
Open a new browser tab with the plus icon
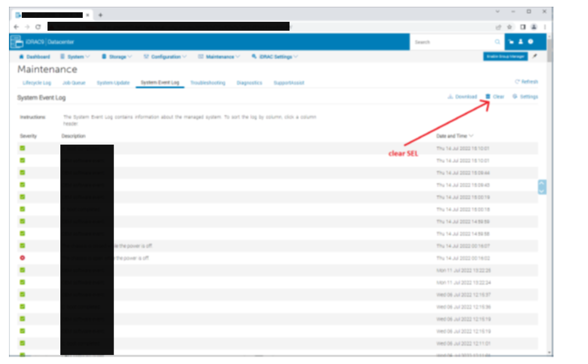[x=100, y=15]
